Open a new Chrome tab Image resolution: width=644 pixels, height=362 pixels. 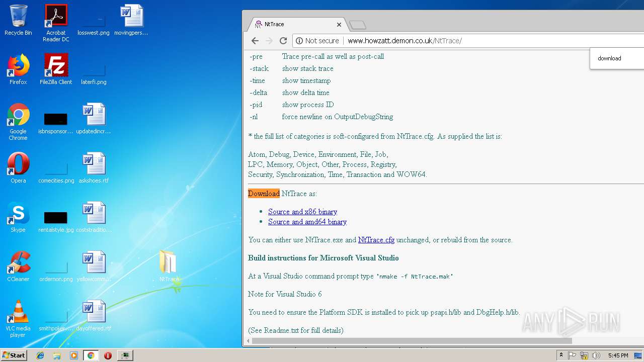358,25
